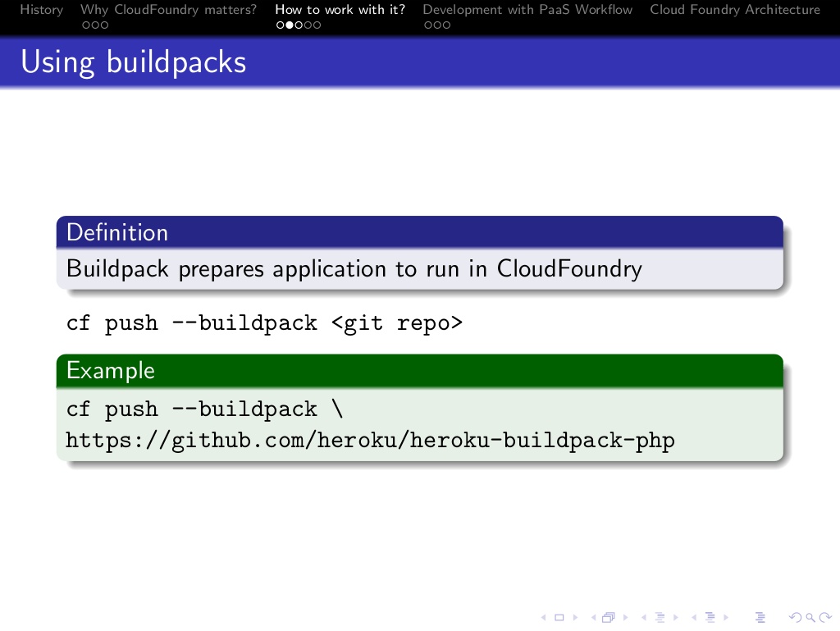Jump to next frame via arrow right of stacked-frames icon

(x=625, y=618)
